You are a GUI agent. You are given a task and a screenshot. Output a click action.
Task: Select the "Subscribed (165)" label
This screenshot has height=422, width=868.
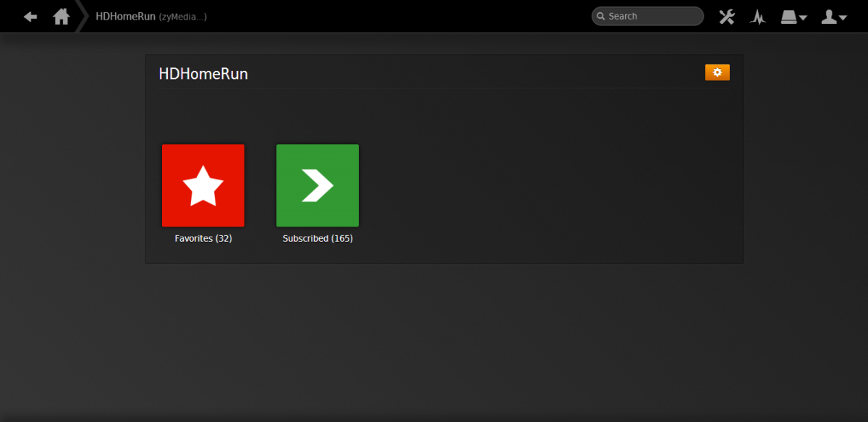318,238
